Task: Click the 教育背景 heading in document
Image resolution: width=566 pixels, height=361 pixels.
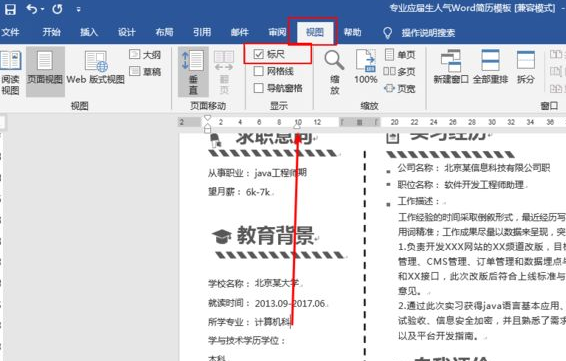Action: pos(276,235)
